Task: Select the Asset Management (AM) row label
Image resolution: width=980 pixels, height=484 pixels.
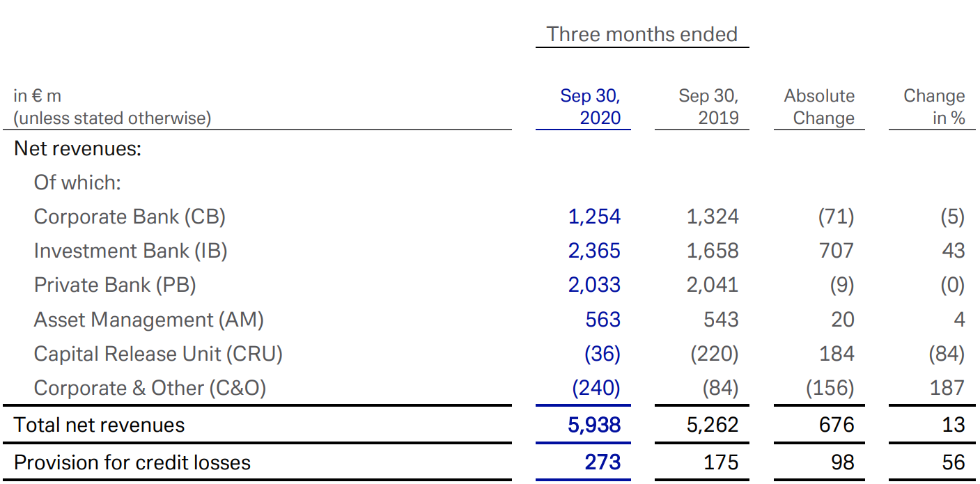Action: tap(148, 320)
